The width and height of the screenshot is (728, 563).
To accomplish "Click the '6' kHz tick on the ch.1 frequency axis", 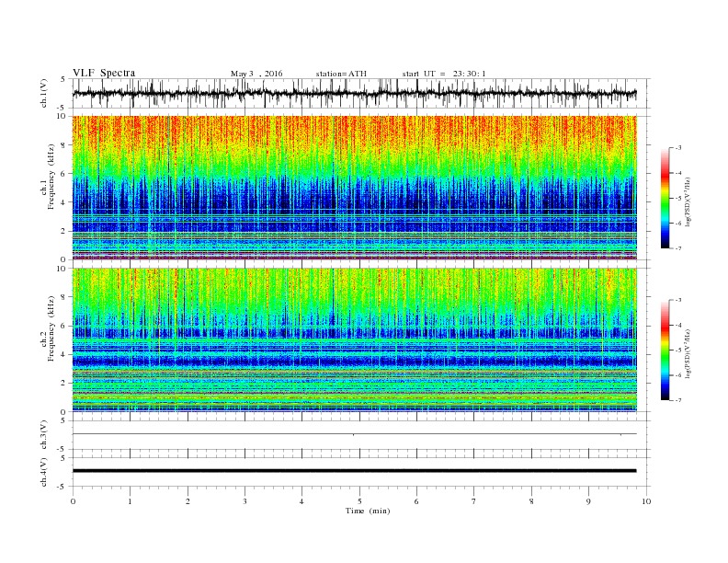I will click(x=63, y=173).
